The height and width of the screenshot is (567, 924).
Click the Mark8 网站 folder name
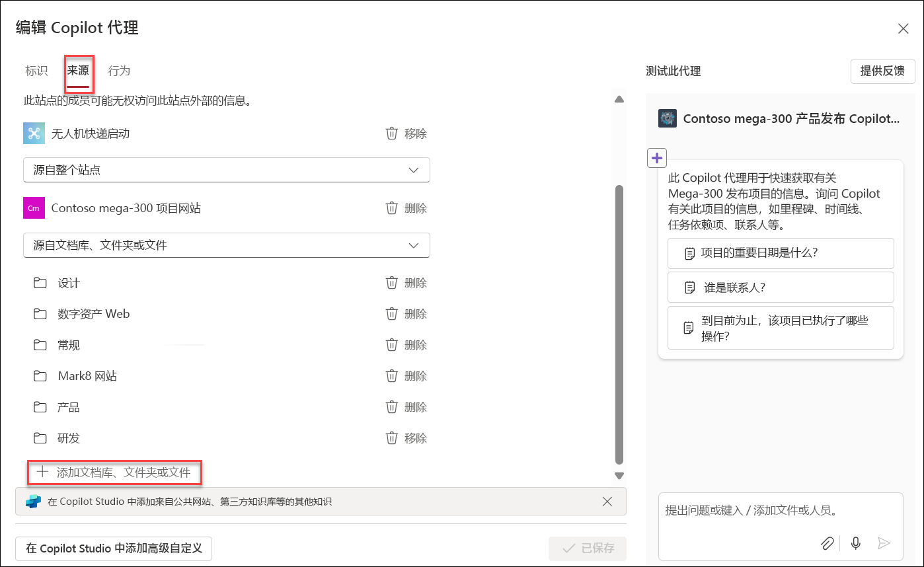[x=87, y=376]
